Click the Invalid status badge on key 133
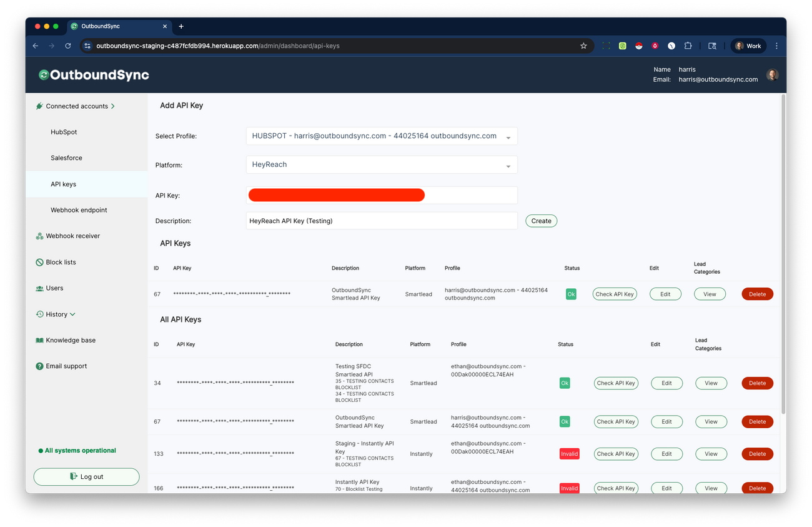 pyautogui.click(x=569, y=454)
